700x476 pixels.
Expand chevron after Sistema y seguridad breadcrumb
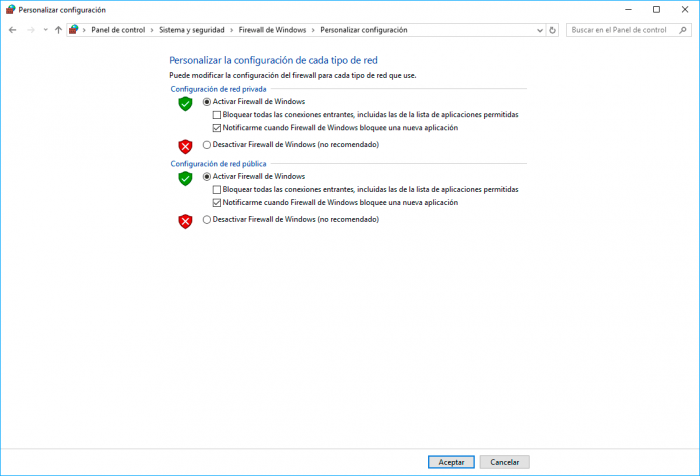[232, 30]
